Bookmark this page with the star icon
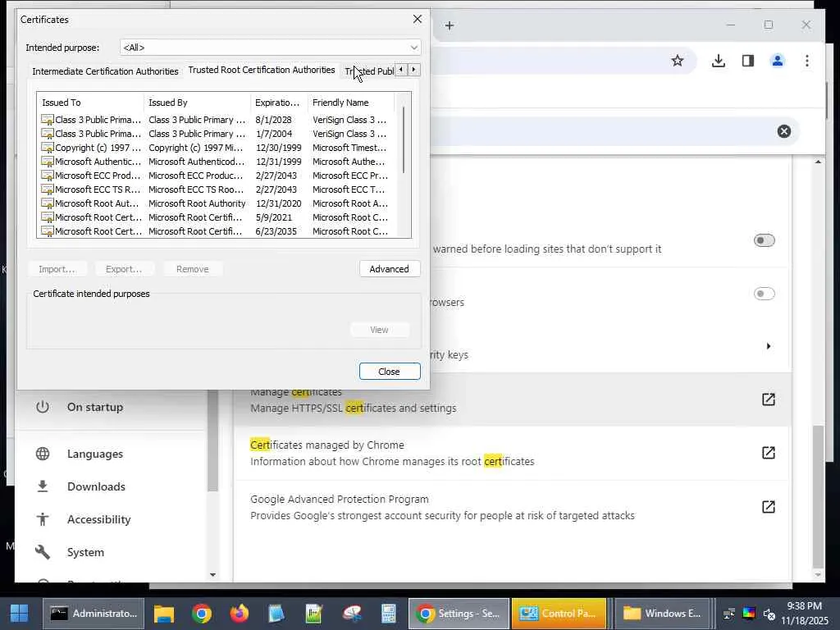Image resolution: width=840 pixels, height=630 pixels. 677,61
